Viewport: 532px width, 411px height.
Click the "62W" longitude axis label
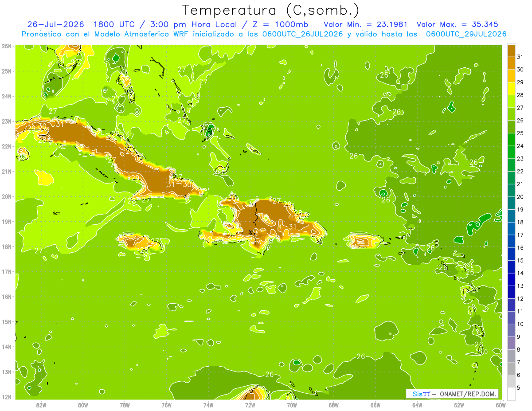click(x=459, y=405)
